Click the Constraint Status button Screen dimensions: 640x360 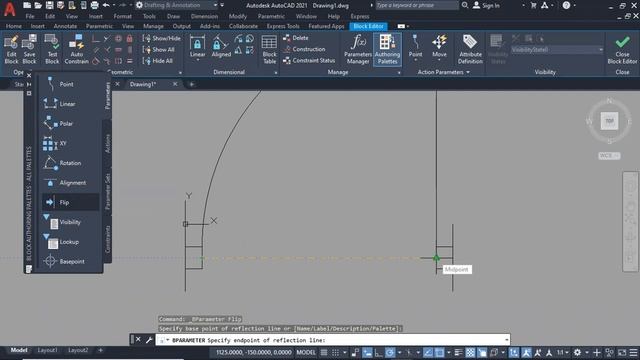pos(309,60)
